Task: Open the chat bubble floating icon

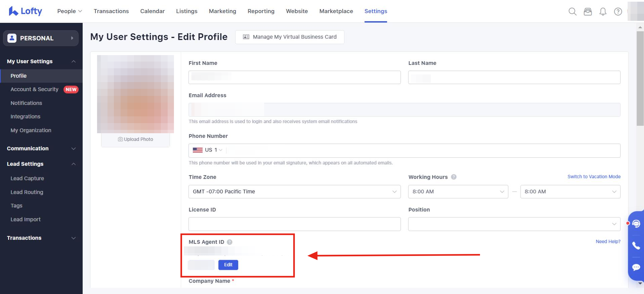Action: 636,267
